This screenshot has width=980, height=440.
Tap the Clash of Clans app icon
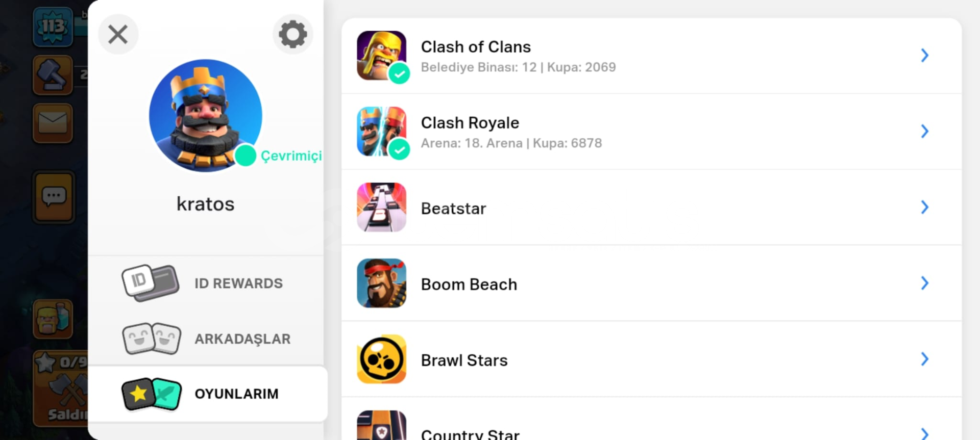(x=382, y=56)
